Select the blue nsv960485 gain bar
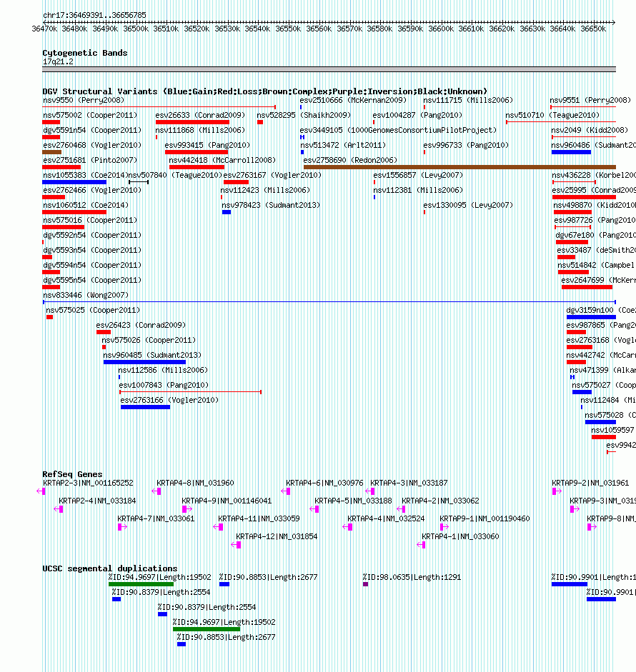 tap(144, 362)
